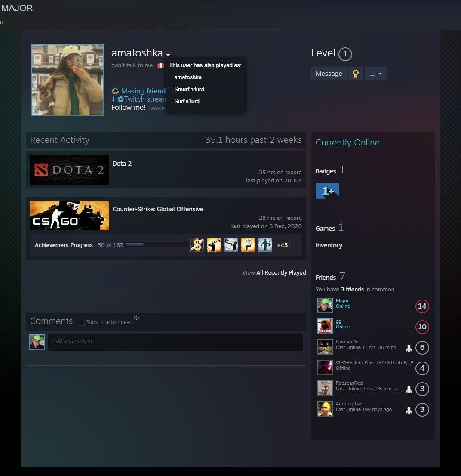The image size is (461, 476).
Task: Open the 1+ community badge icon
Action: 327,191
